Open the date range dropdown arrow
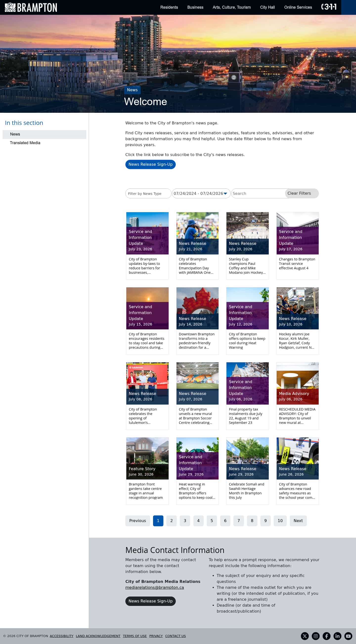 tap(225, 193)
